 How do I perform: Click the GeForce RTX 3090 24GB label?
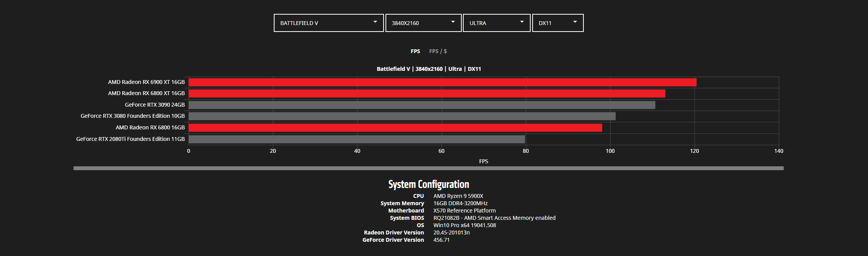tap(155, 105)
